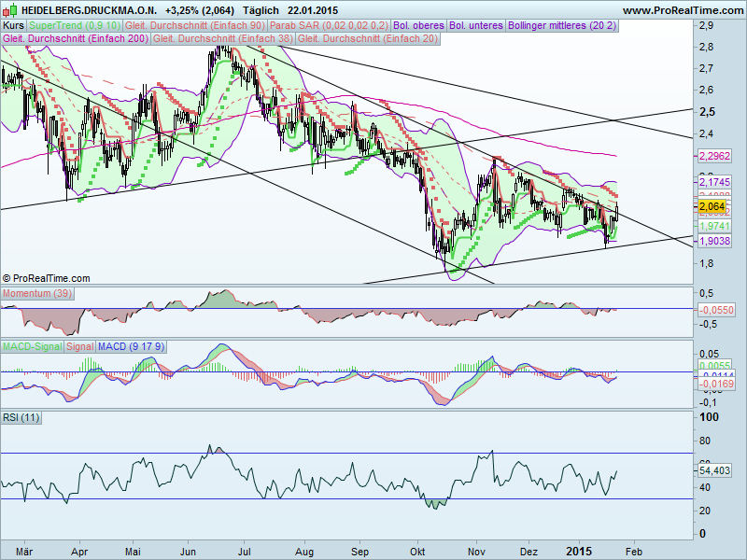Click the 2,1745 upper Bollinger price tag

(715, 182)
